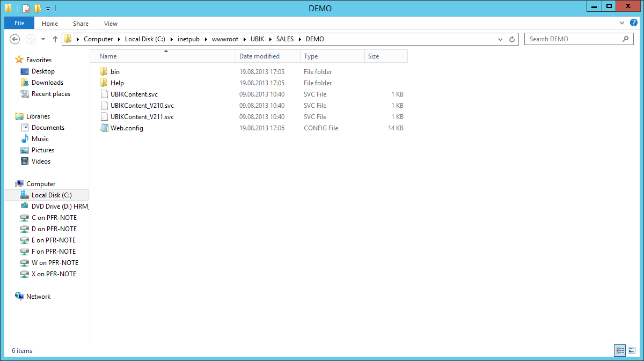Click the wwwroot breadcrumb in address bar

click(224, 39)
